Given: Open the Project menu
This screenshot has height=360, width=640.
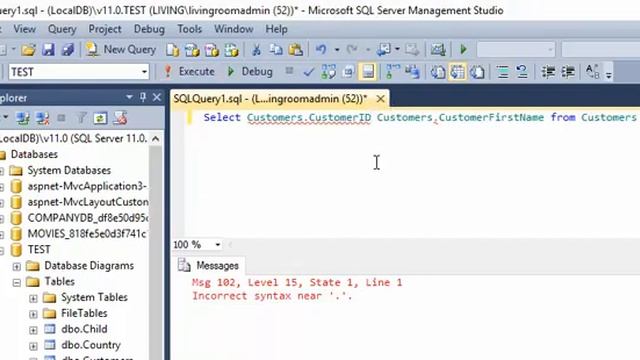Looking at the screenshot, I should 105,29.
